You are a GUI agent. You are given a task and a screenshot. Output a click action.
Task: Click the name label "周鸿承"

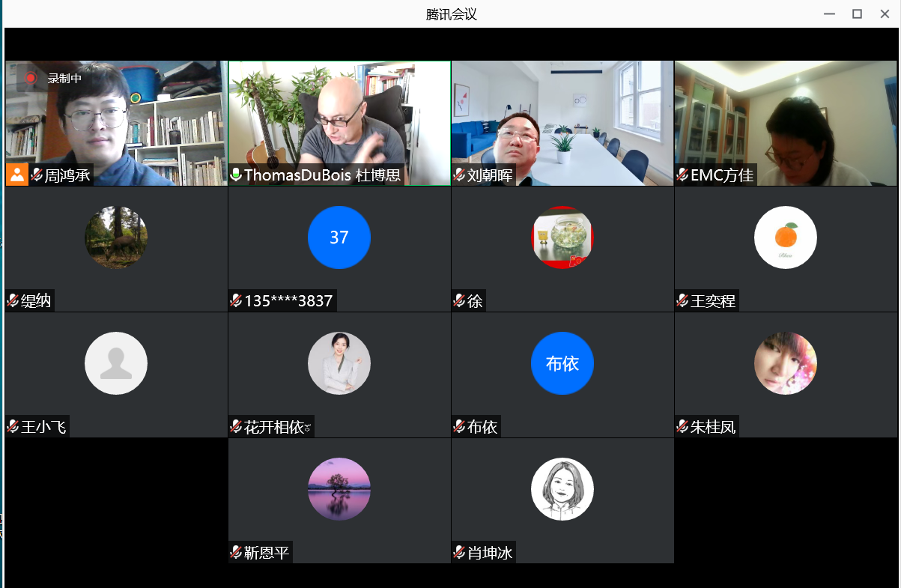pyautogui.click(x=67, y=176)
